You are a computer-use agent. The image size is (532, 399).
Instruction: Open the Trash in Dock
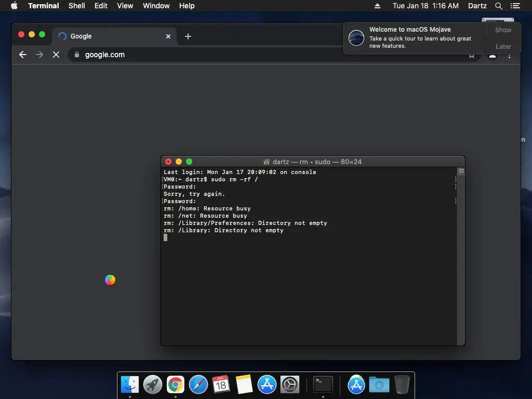pyautogui.click(x=402, y=384)
